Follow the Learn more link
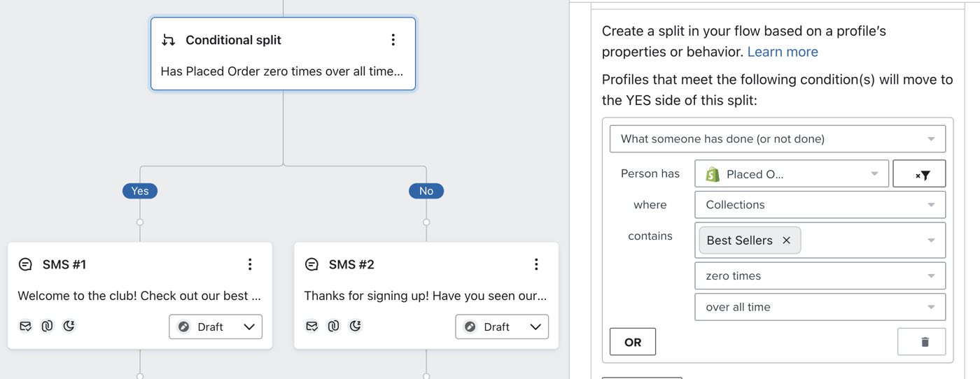The height and width of the screenshot is (379, 980). 783,52
